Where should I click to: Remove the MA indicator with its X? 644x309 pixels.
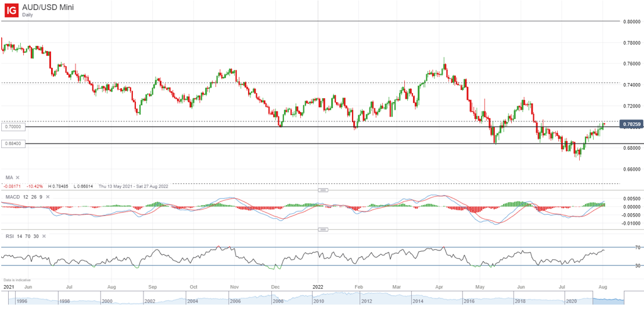[18, 177]
